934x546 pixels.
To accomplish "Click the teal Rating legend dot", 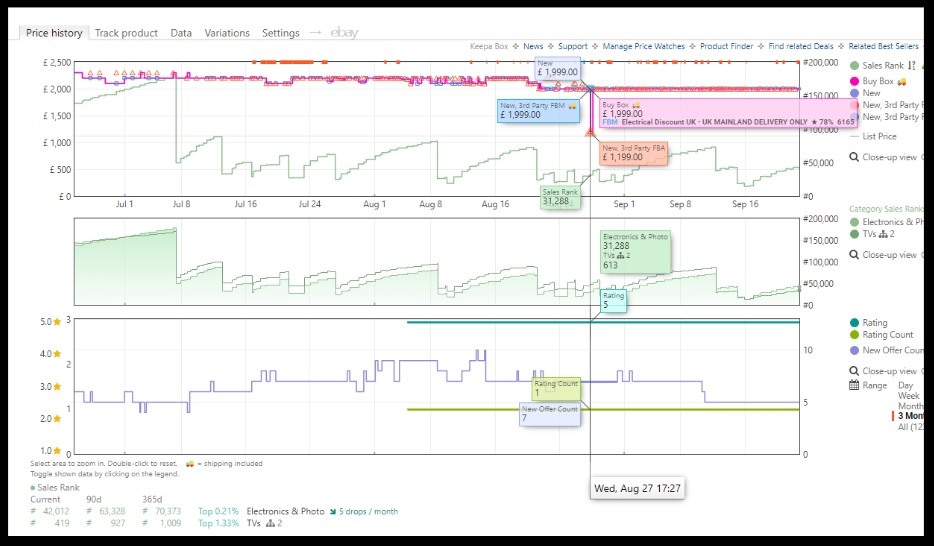I will tap(854, 323).
